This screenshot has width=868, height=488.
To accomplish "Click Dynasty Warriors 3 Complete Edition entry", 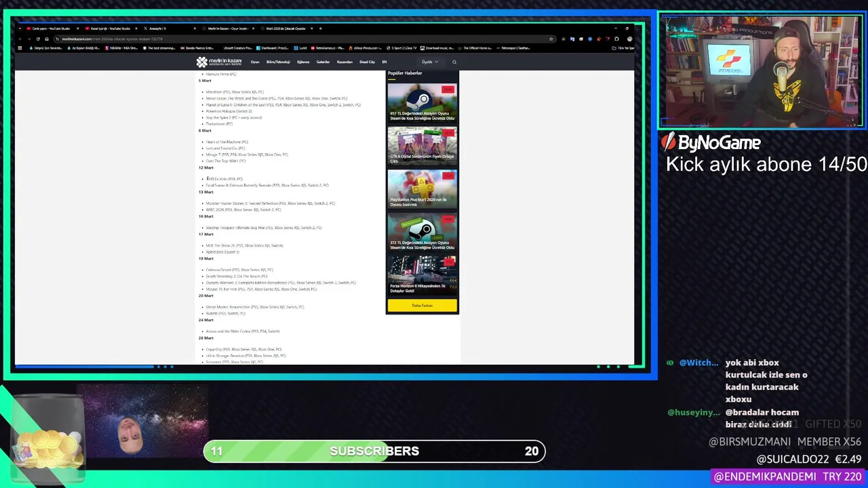I will [281, 283].
